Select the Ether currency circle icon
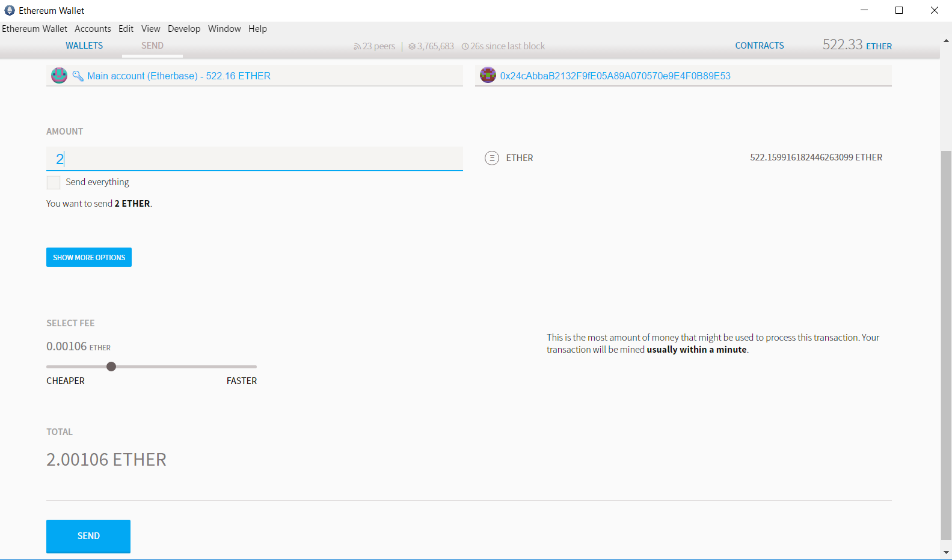This screenshot has width=952, height=560. click(x=492, y=158)
